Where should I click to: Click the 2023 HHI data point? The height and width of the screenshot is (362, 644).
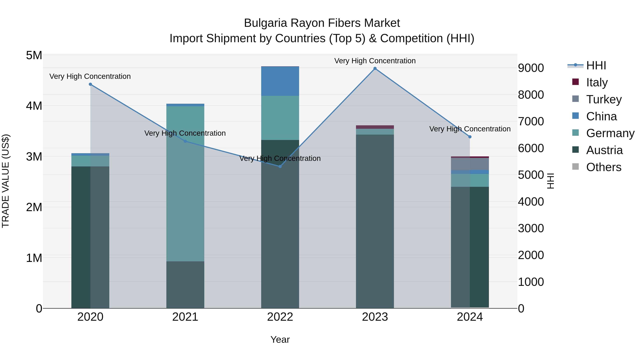tap(375, 68)
